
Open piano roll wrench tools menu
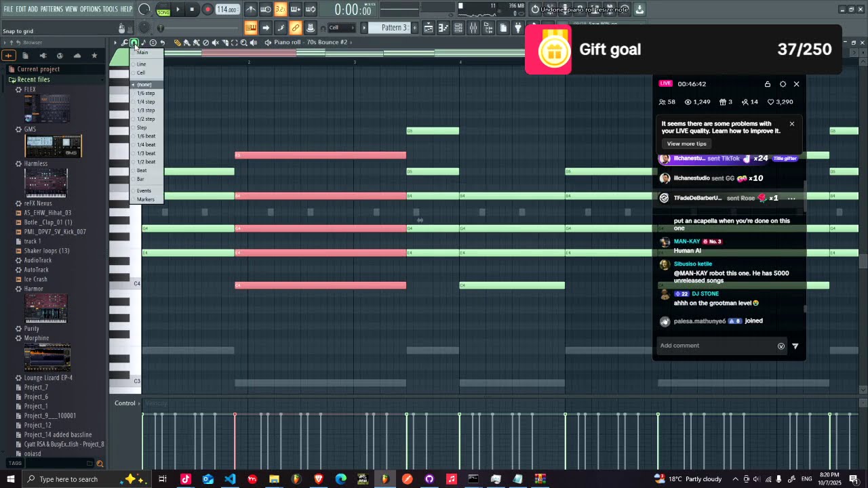click(124, 43)
